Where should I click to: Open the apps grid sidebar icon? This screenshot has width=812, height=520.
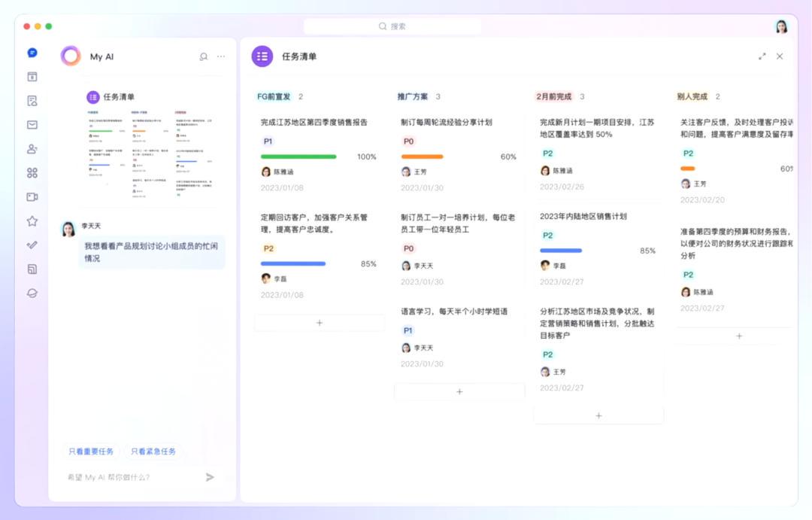32,172
